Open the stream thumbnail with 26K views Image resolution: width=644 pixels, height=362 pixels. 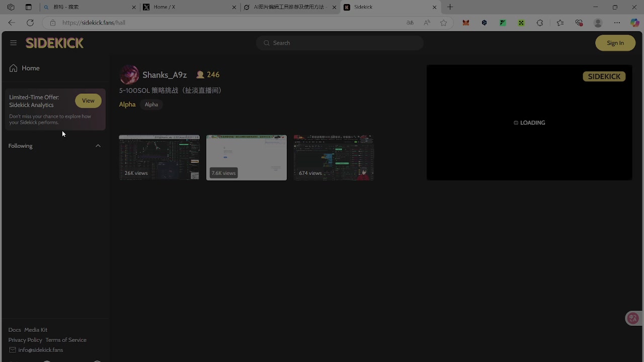pos(159,157)
